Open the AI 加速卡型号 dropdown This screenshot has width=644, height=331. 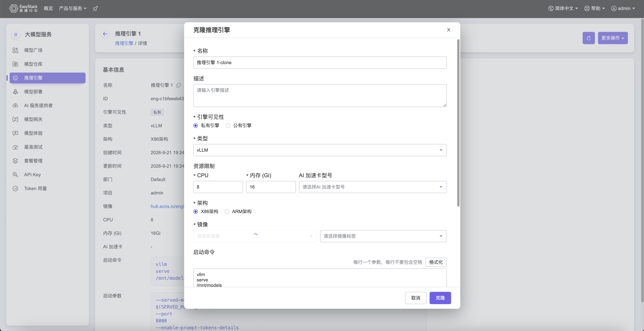click(372, 187)
